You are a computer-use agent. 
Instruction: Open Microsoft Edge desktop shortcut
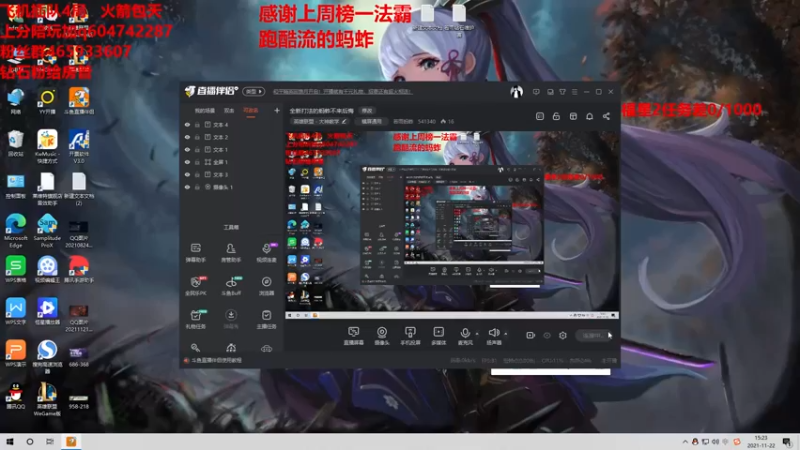point(16,231)
